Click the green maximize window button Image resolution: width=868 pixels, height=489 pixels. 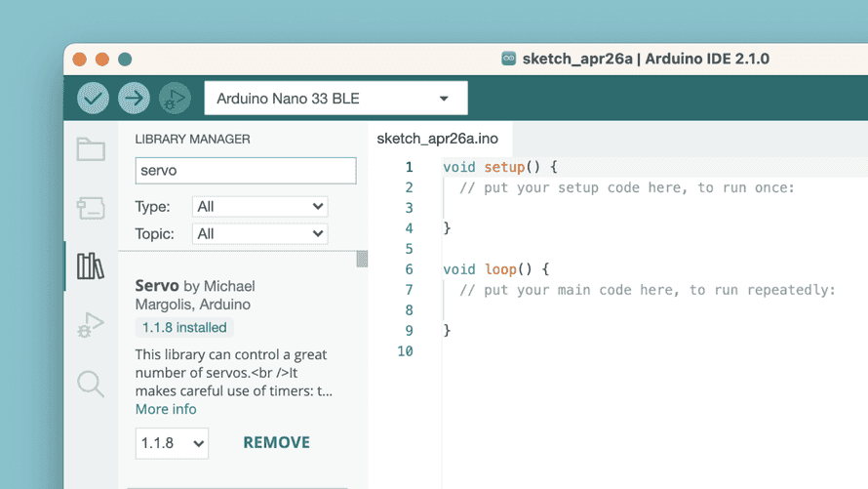tap(125, 60)
